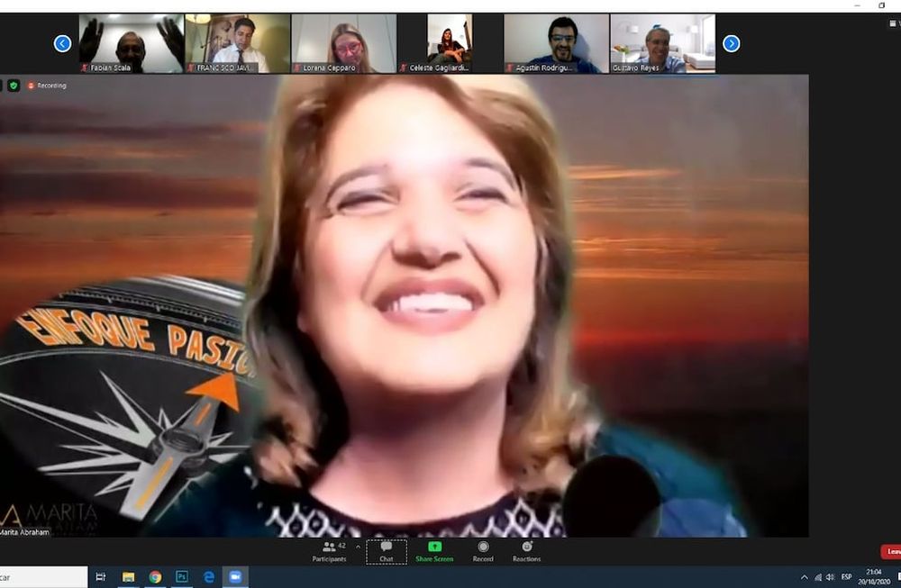Click the Recording status indicator

pyautogui.click(x=47, y=86)
